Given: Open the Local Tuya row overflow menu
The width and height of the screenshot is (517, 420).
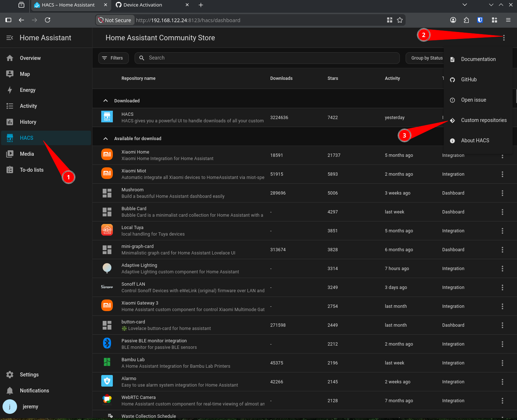Looking at the screenshot, I should pyautogui.click(x=502, y=231).
